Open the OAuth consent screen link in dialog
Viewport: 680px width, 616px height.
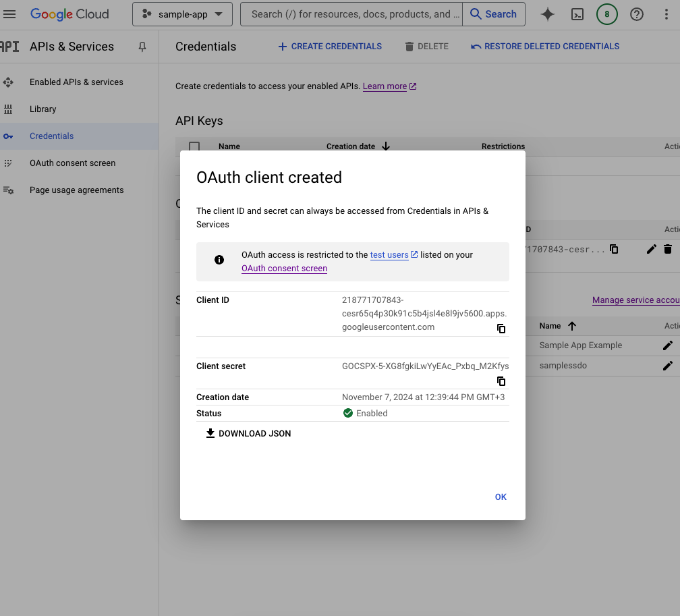tap(285, 269)
